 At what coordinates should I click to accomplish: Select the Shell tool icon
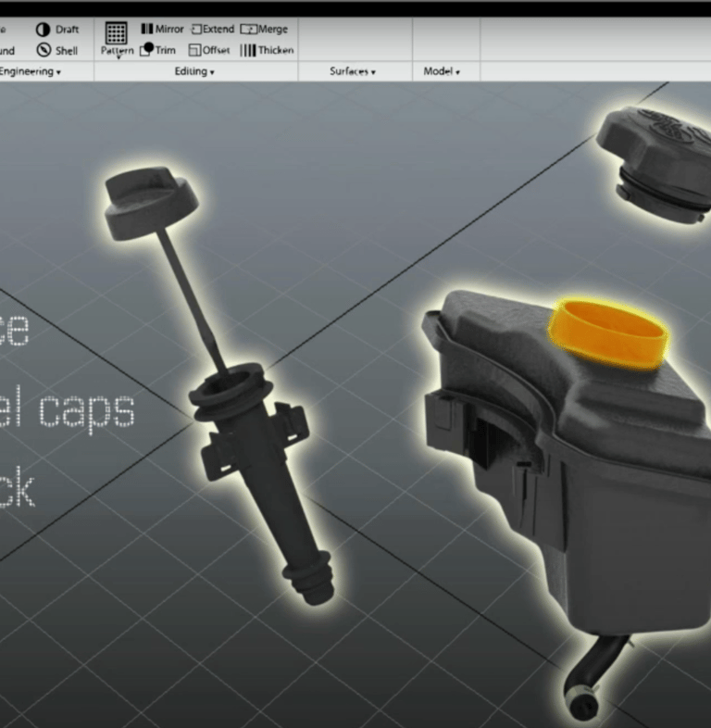point(44,50)
